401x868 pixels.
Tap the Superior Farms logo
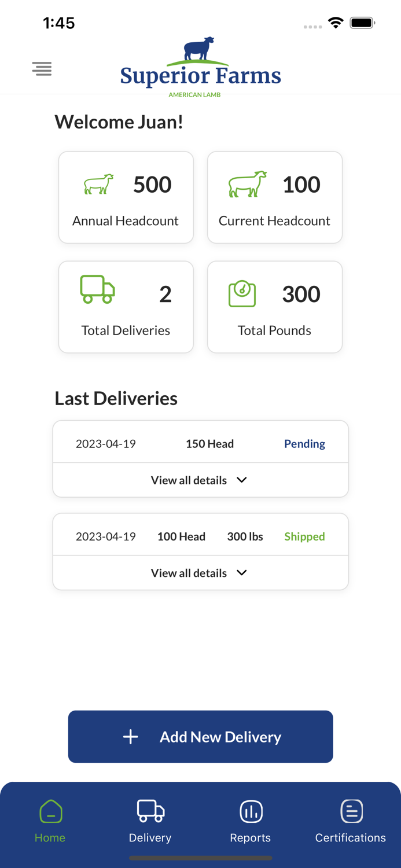point(201,67)
